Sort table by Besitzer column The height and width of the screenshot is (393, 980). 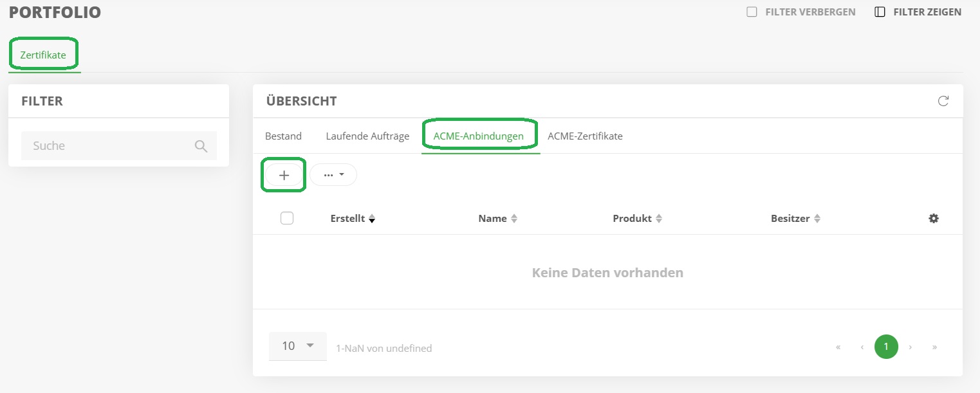[x=795, y=219]
